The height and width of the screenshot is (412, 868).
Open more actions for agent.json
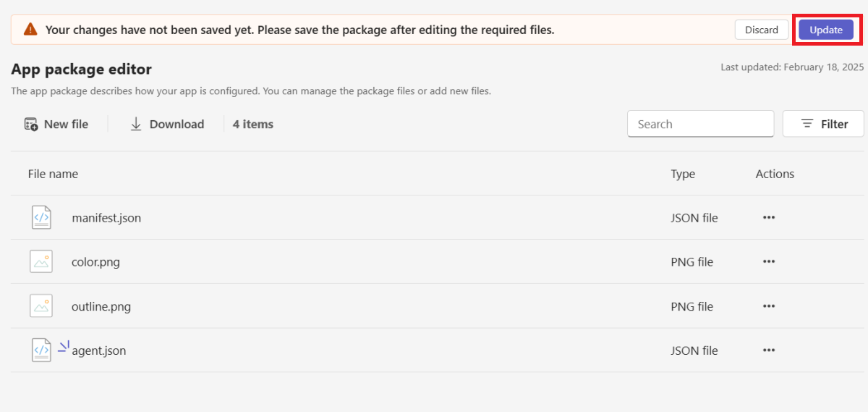tap(769, 350)
